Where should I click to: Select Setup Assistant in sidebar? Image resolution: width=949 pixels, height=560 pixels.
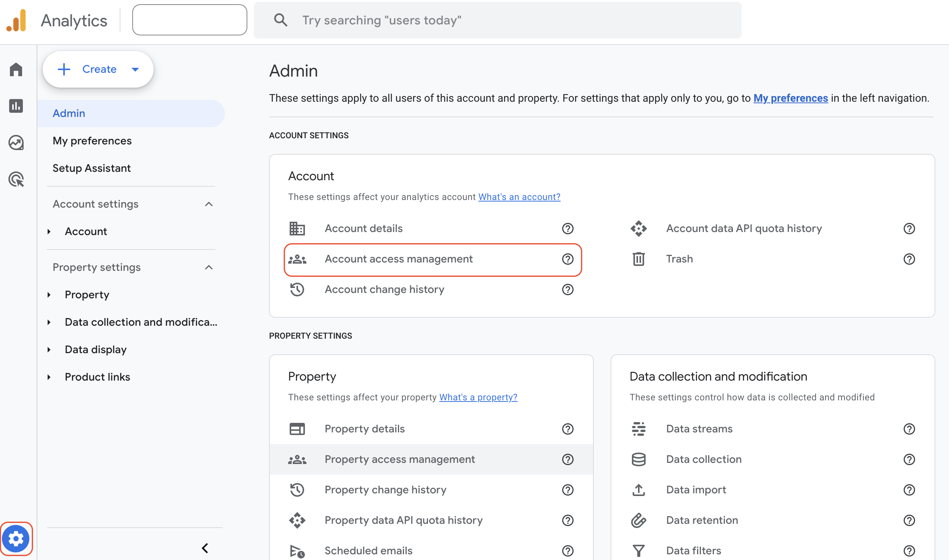coord(91,168)
